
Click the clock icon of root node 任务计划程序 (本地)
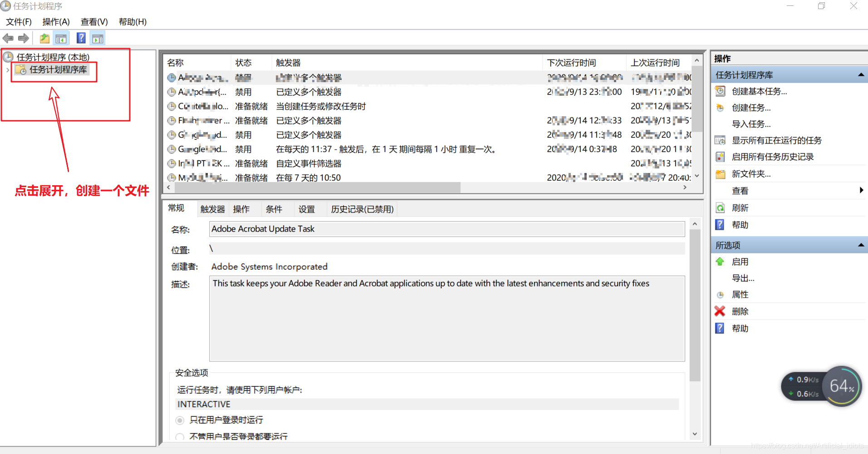tap(8, 57)
